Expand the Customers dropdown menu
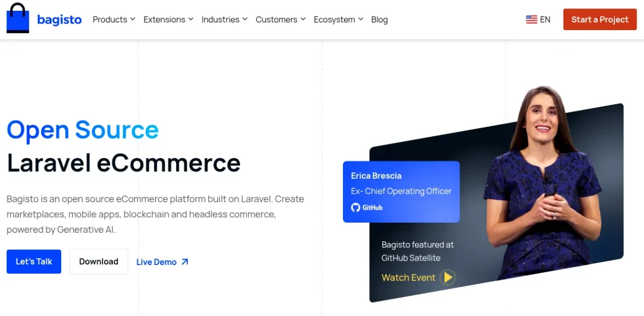The width and height of the screenshot is (644, 316). pyautogui.click(x=280, y=19)
